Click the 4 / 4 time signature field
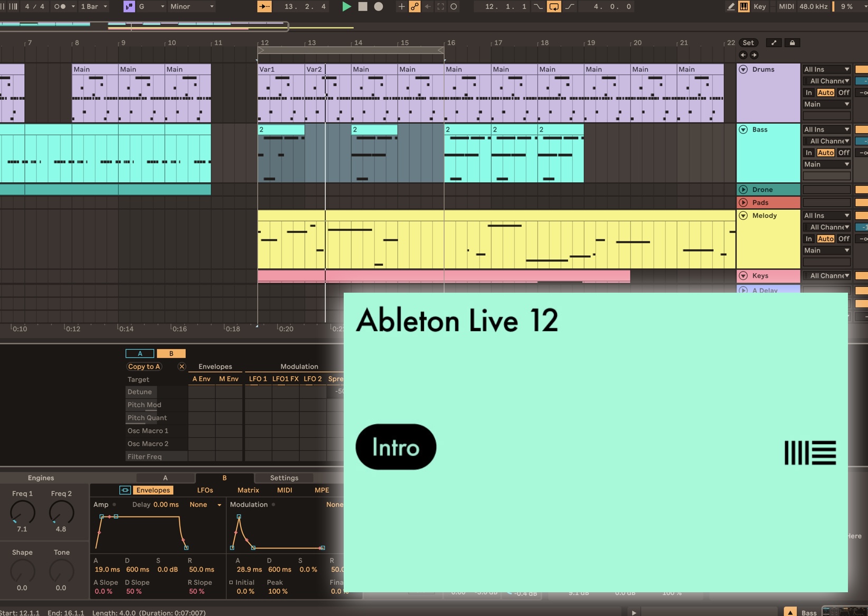This screenshot has width=868, height=616. point(35,6)
